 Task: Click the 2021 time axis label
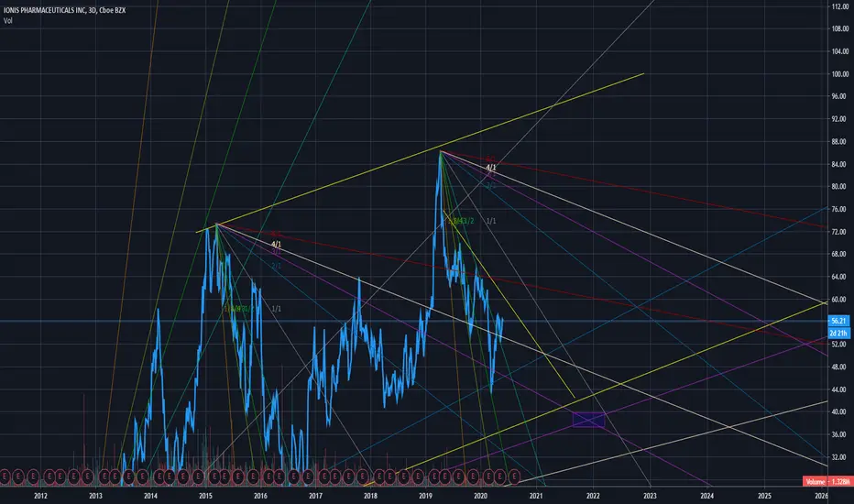point(536,496)
